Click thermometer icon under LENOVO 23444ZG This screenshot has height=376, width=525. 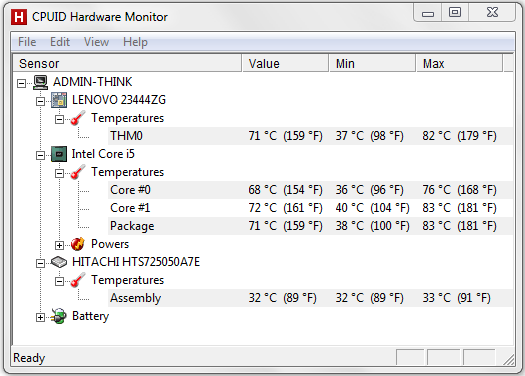78,118
